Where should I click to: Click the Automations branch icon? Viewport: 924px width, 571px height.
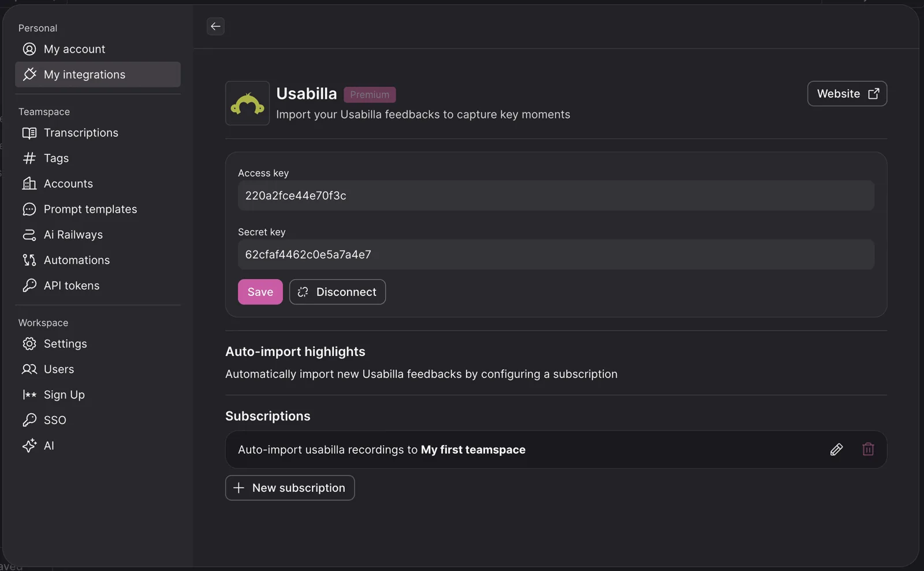(x=29, y=260)
